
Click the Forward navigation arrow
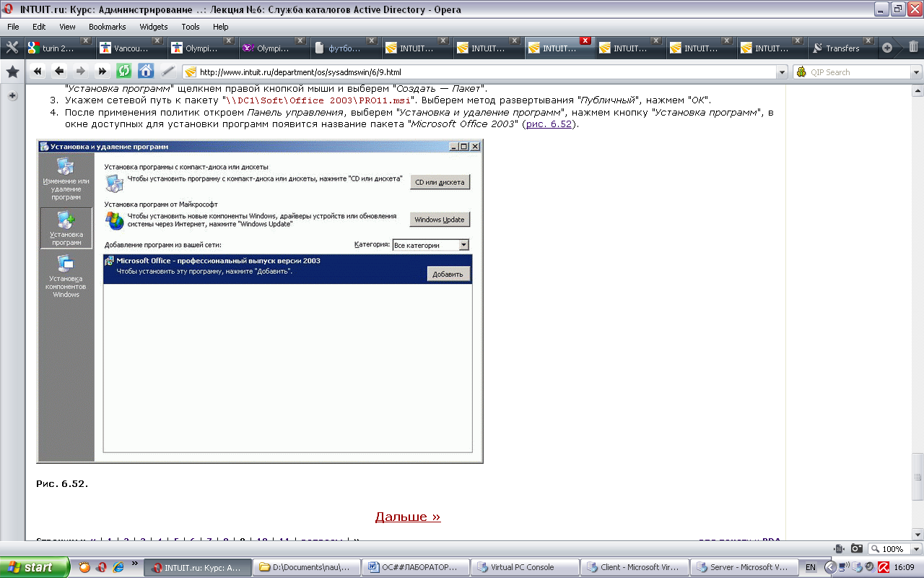[81, 72]
